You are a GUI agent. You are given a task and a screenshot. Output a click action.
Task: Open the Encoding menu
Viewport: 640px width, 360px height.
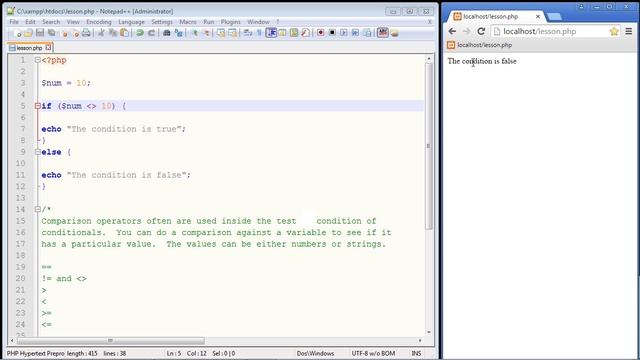click(99, 22)
